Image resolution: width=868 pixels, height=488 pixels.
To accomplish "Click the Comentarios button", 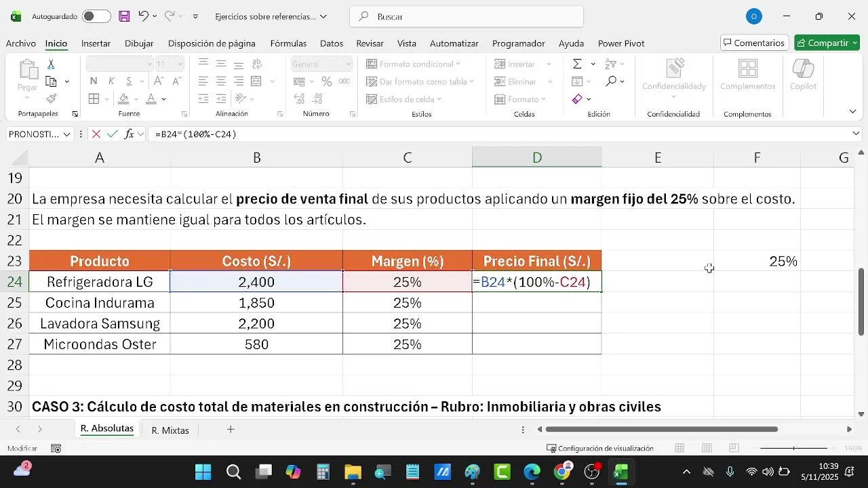I will pyautogui.click(x=755, y=43).
